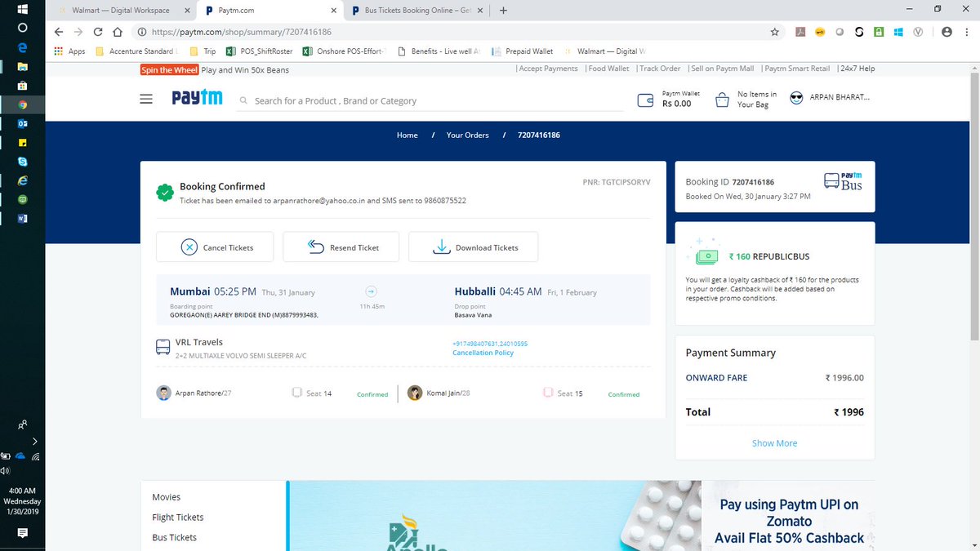The width and height of the screenshot is (980, 551).
Task: Open Windows notification center
Action: (23, 533)
